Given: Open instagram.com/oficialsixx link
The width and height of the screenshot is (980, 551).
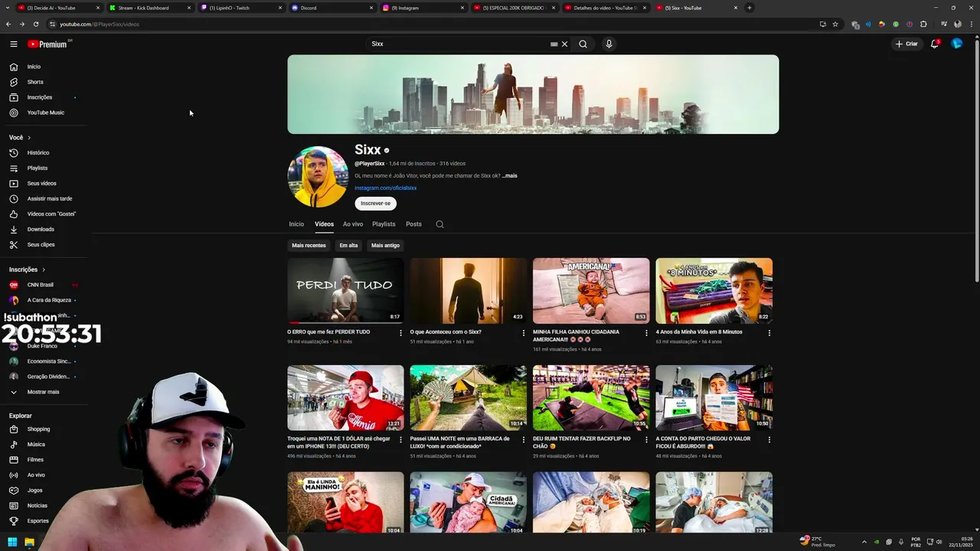Looking at the screenshot, I should click(385, 188).
